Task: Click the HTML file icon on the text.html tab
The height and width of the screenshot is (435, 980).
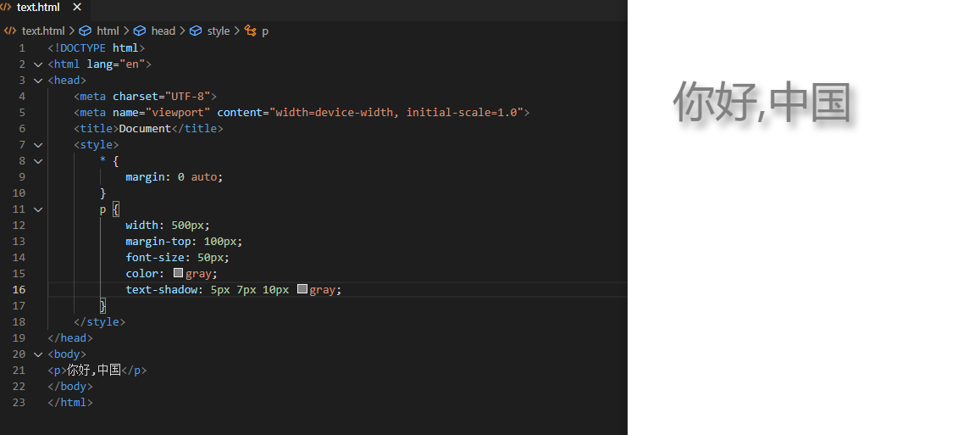Action: tap(8, 8)
